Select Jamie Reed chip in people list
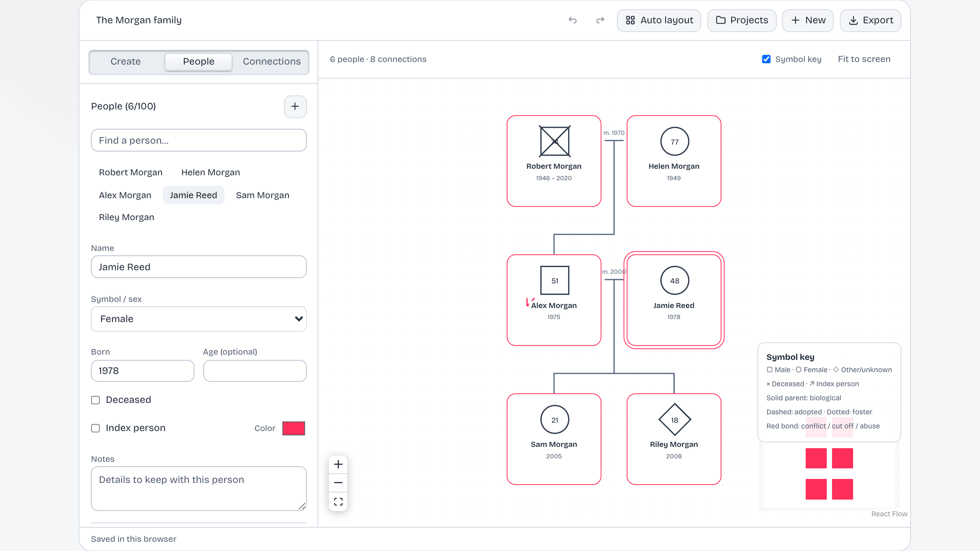This screenshot has height=551, width=980. (x=193, y=196)
